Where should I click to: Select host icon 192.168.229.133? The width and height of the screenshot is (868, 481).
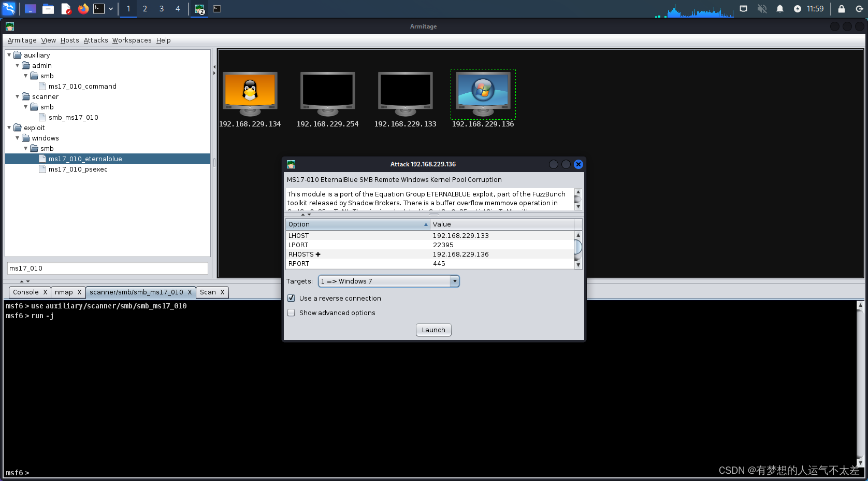tap(406, 94)
